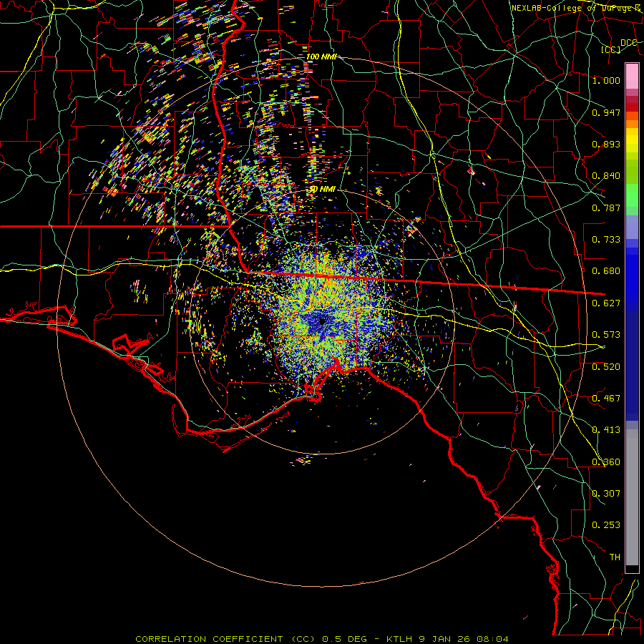644x644 pixels.
Task: Click the NEXLAB-College of DuPage credit text
Action: (x=575, y=8)
